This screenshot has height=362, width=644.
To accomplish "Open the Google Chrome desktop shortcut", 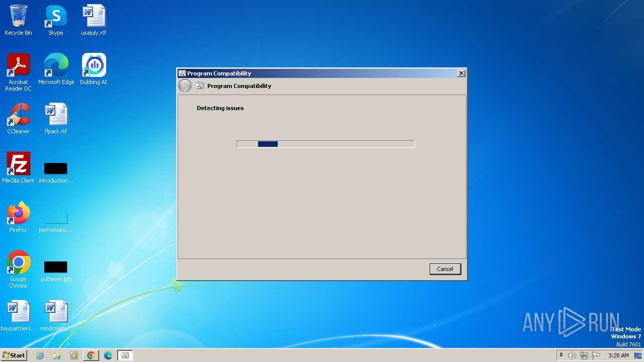I will point(18,269).
